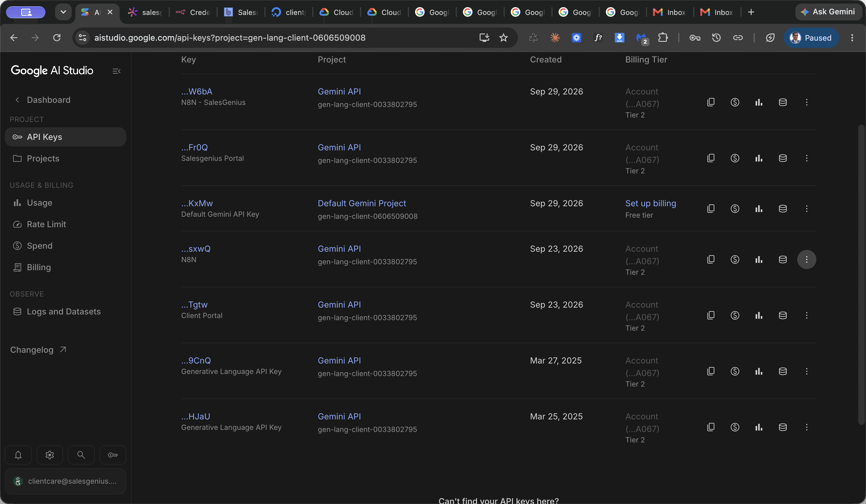The height and width of the screenshot is (504, 866).
Task: Open more options for ...KxMw key
Action: click(806, 209)
